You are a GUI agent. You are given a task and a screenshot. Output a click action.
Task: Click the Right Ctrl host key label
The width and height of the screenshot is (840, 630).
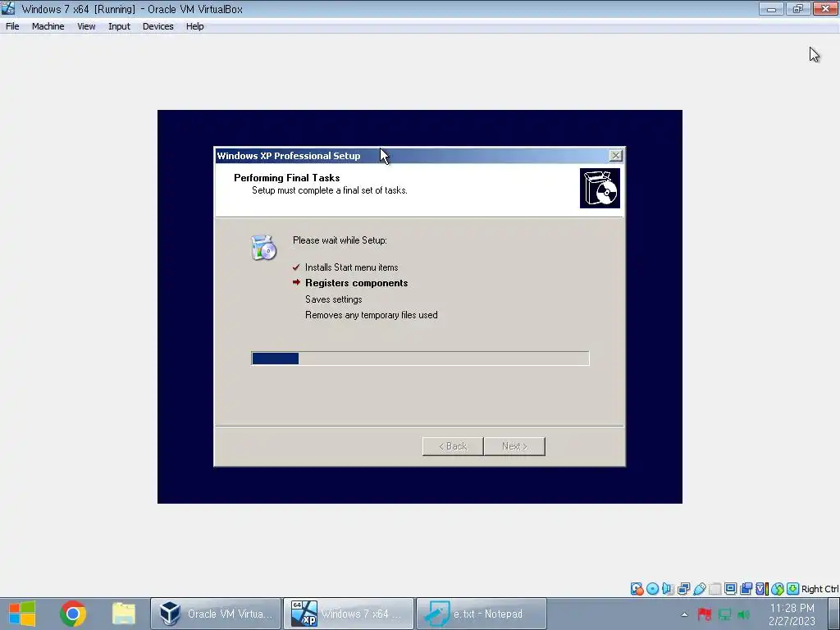(819, 589)
